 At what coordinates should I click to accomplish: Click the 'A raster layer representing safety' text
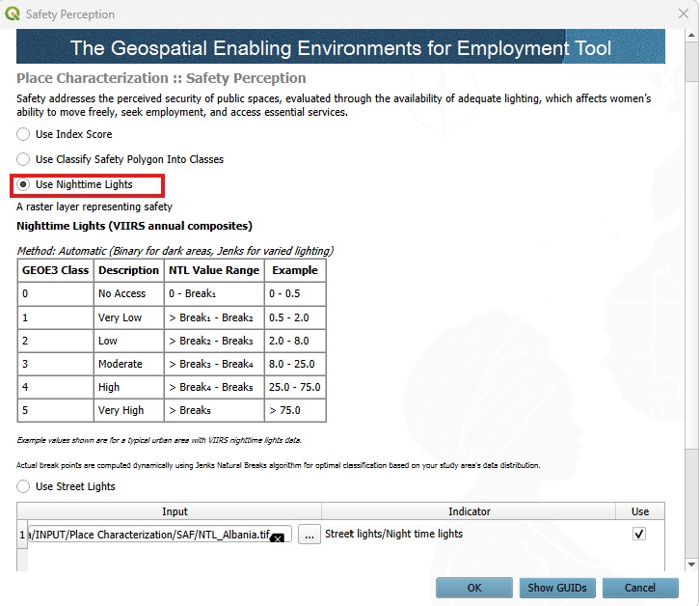94,207
